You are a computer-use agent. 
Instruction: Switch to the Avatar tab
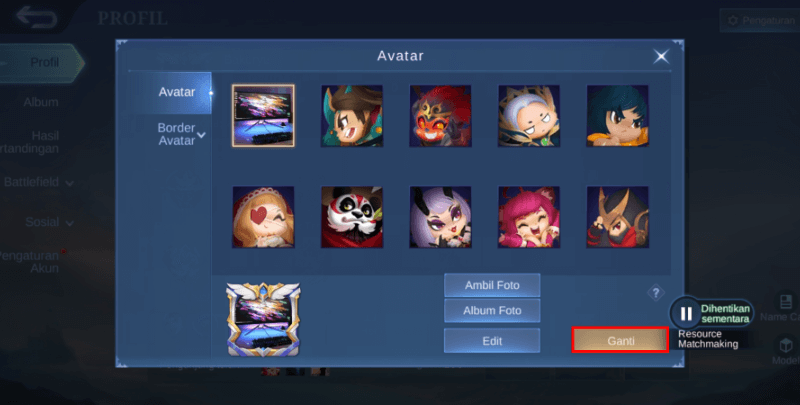(177, 92)
